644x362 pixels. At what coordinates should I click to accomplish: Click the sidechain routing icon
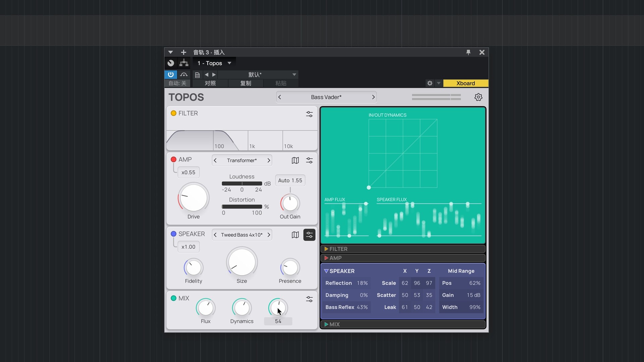pyautogui.click(x=184, y=63)
